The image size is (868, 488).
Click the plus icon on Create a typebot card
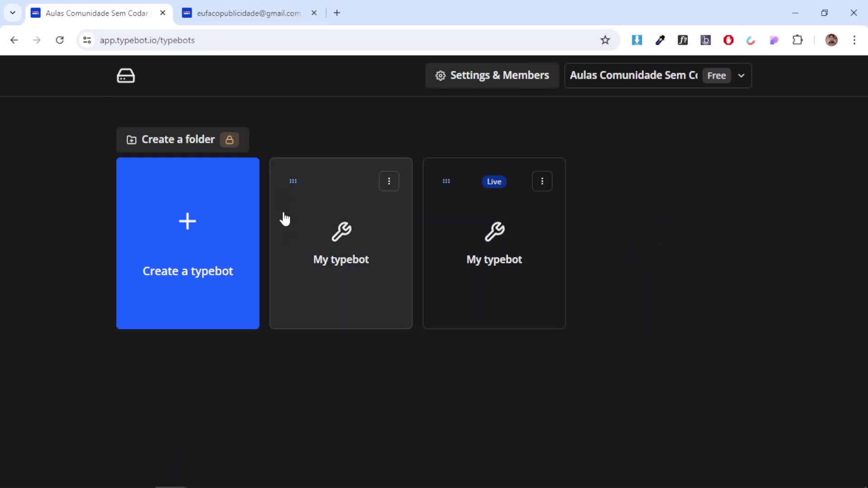(x=188, y=221)
